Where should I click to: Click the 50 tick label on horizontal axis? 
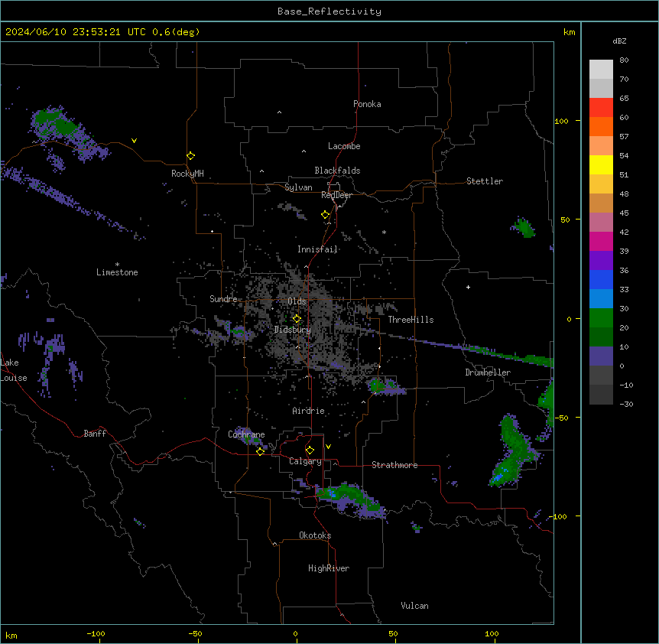392,633
